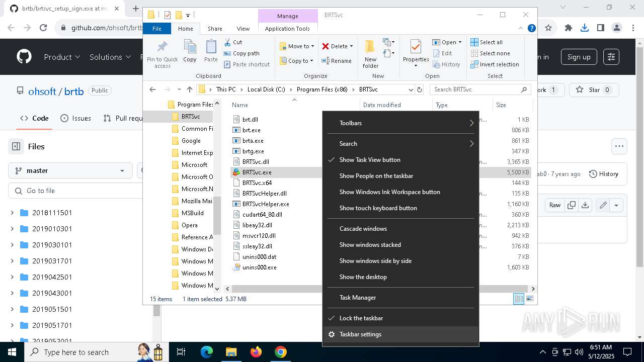
Task: Switch to large icons view icon
Action: [529, 299]
